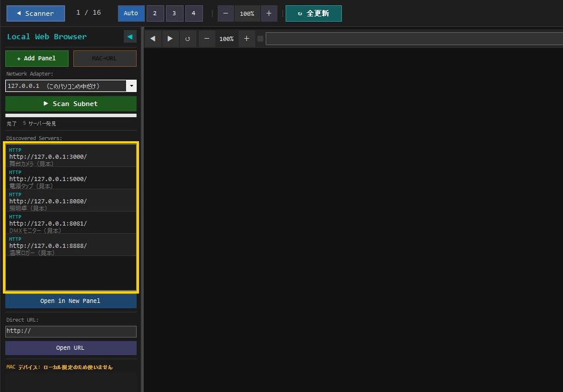Click the "MAC デバイス" notice text
Screen dimensions: 563x392
click(60, 367)
